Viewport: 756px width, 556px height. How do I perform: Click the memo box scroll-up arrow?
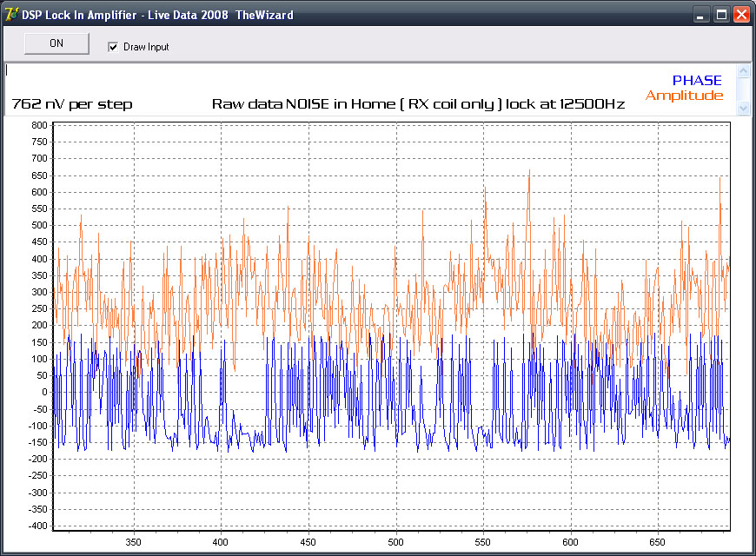743,71
